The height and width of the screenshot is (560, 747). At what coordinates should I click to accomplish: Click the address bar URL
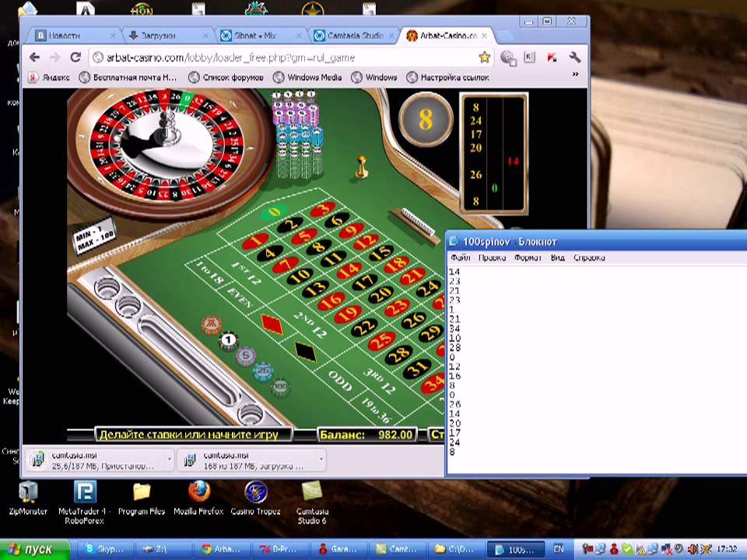(x=230, y=58)
